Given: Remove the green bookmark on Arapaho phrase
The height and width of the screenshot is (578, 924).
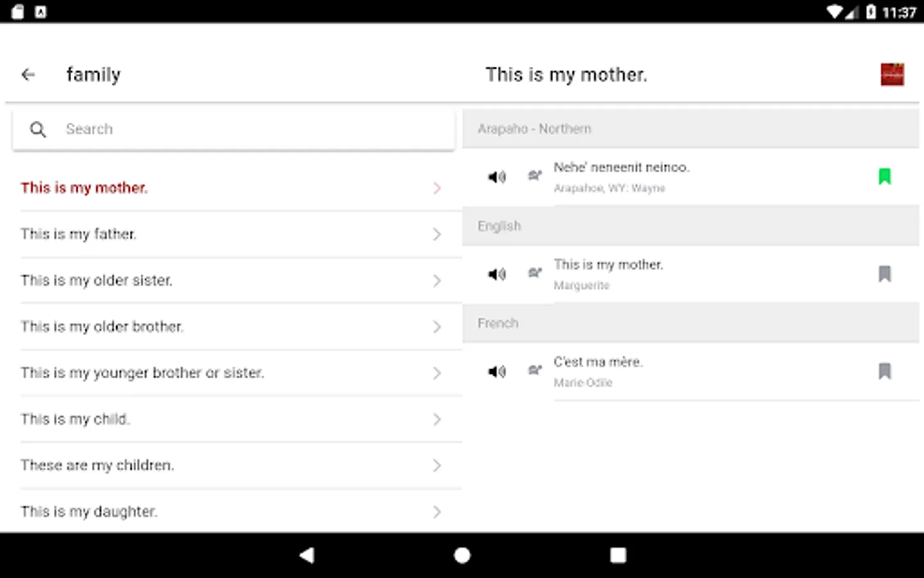Looking at the screenshot, I should 885,176.
